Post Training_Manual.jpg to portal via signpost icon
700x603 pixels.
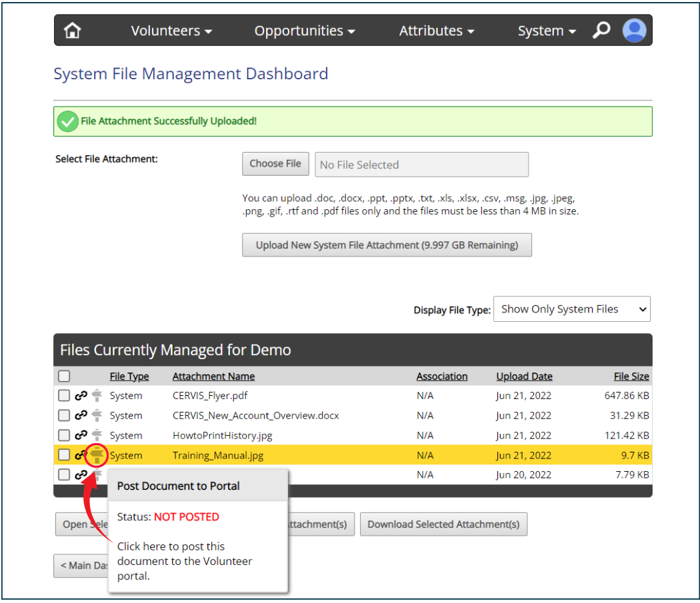97,455
